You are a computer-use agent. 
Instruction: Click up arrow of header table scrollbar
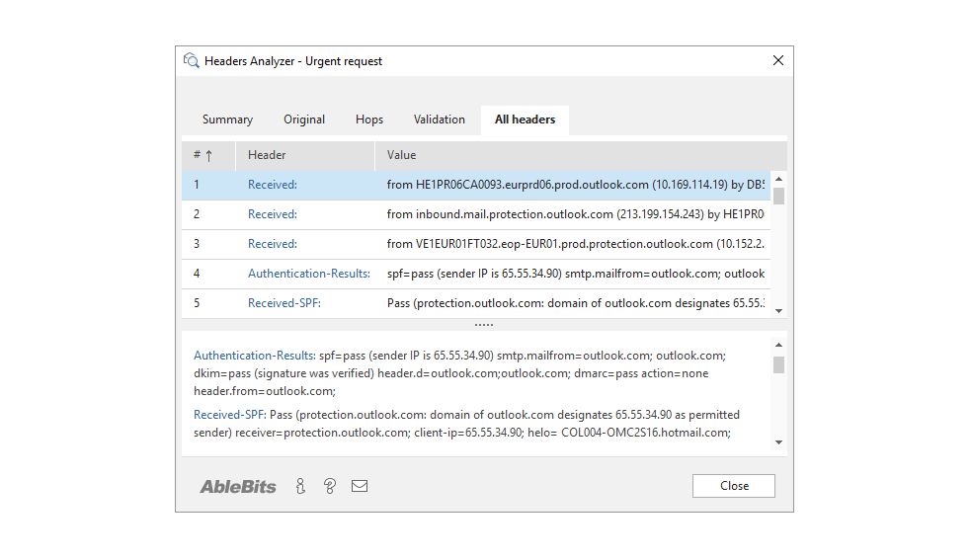tap(779, 179)
